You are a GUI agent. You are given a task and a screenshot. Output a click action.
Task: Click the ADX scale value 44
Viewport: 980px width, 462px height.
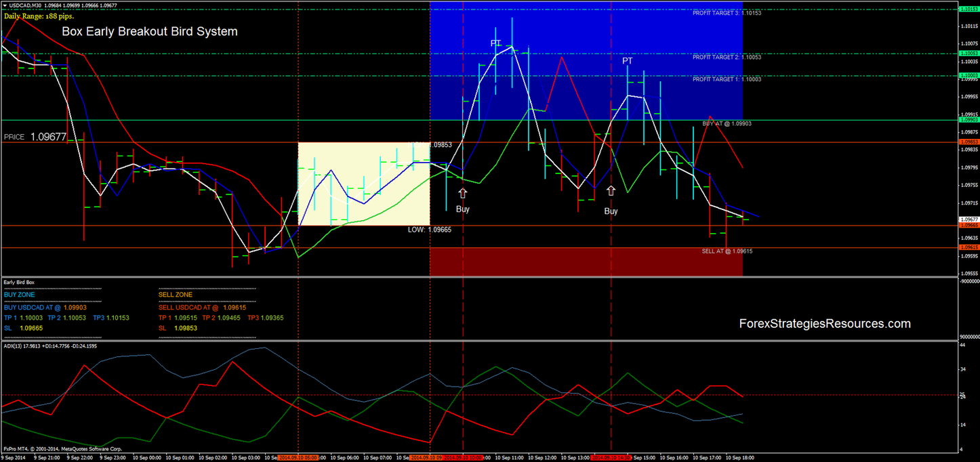click(962, 345)
